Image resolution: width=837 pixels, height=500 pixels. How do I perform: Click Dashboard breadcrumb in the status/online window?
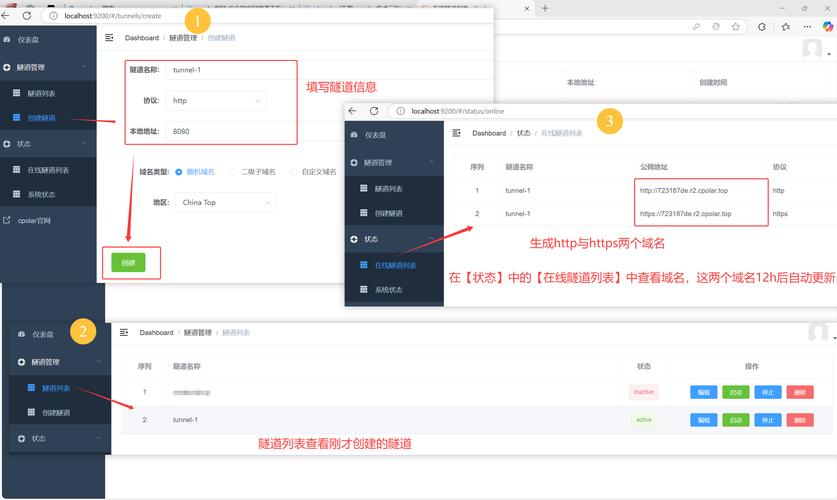point(489,133)
